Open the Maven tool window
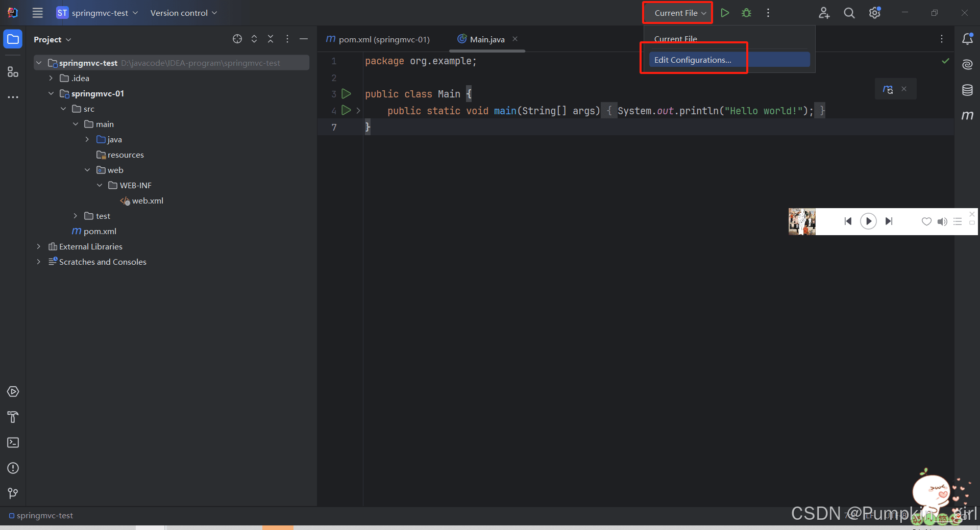This screenshot has height=530, width=980. (x=967, y=115)
